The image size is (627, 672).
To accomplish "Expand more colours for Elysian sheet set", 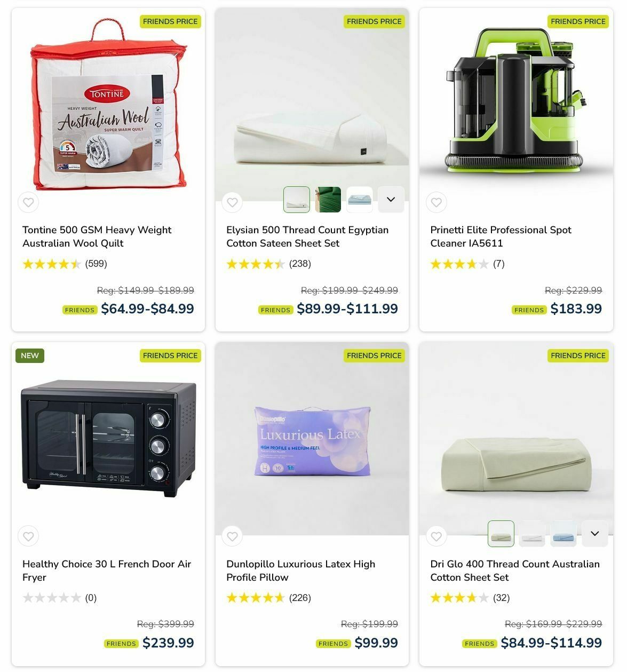I will [391, 200].
